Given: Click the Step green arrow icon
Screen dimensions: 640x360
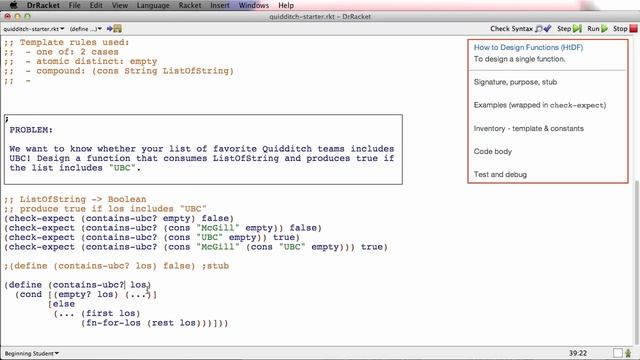Looking at the screenshot, I should [577, 29].
